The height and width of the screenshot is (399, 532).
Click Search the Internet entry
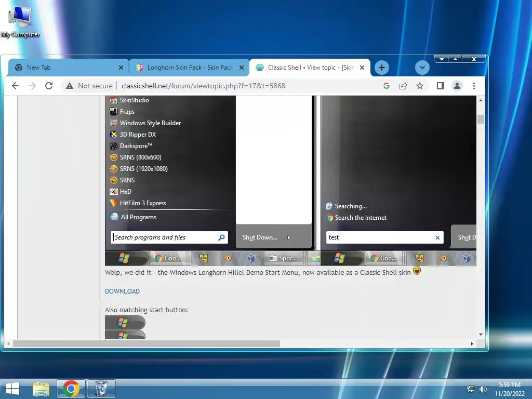point(356,218)
